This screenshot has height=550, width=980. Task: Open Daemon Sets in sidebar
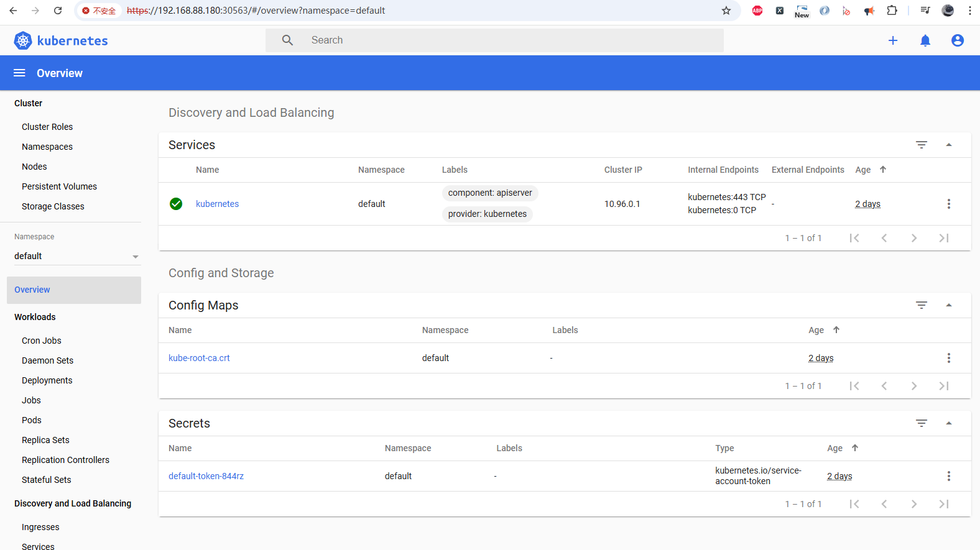click(47, 360)
